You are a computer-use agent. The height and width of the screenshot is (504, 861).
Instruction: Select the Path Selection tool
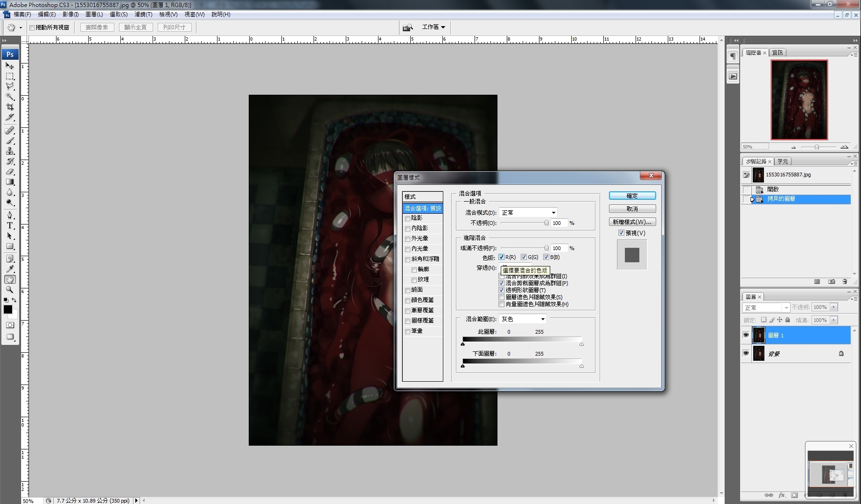10,236
